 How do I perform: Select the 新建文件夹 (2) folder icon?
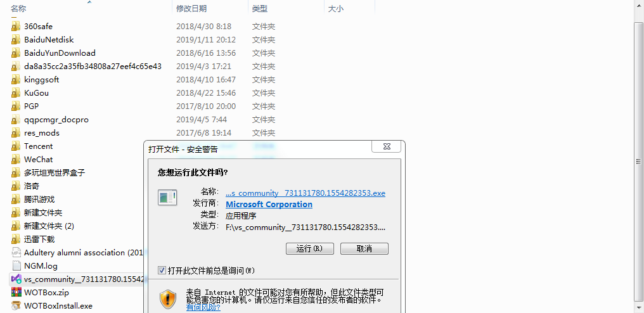click(16, 226)
